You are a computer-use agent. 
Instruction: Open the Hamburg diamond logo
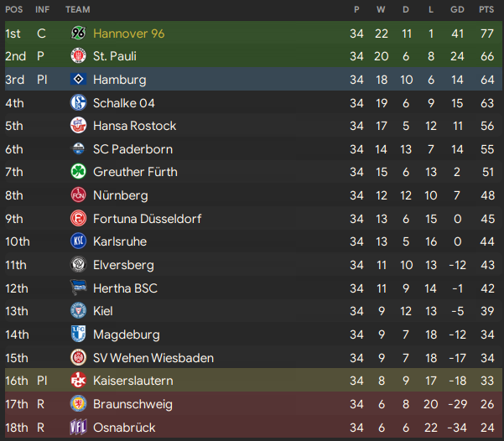click(78, 79)
